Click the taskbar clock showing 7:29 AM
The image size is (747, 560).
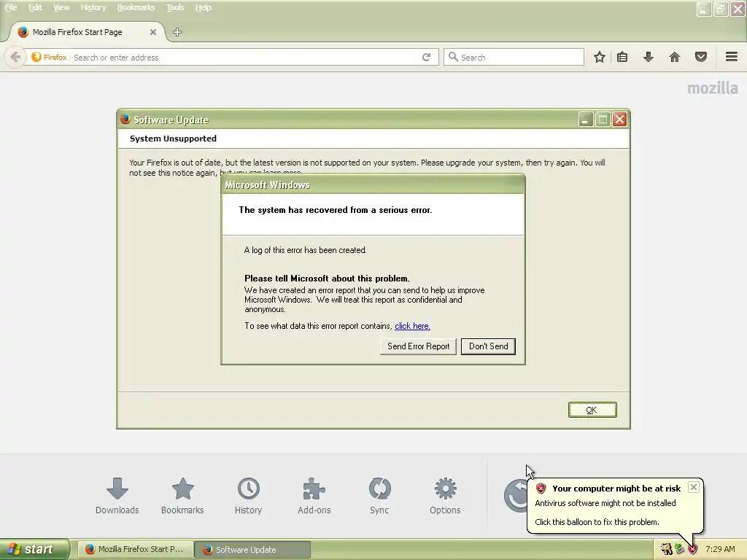(x=720, y=550)
